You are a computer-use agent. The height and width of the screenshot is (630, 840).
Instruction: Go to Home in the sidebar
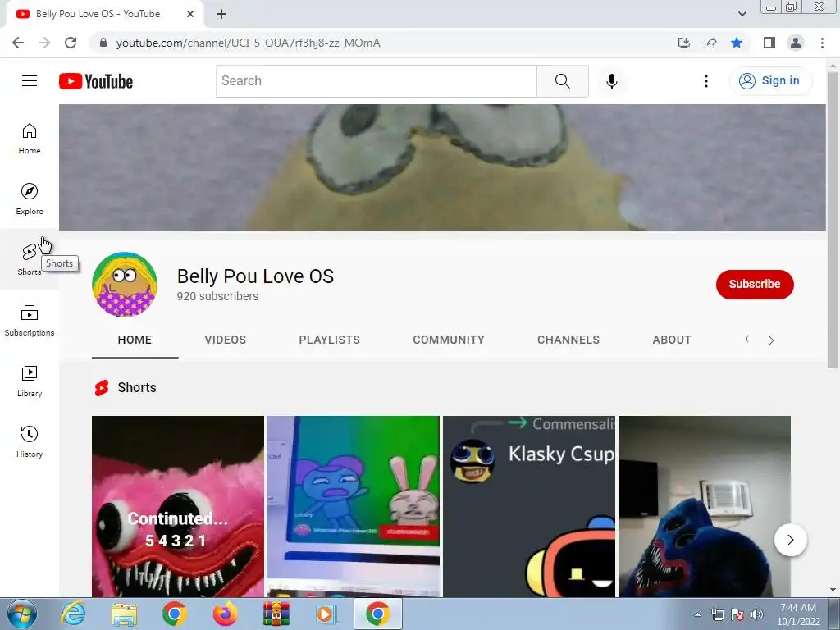pyautogui.click(x=30, y=139)
